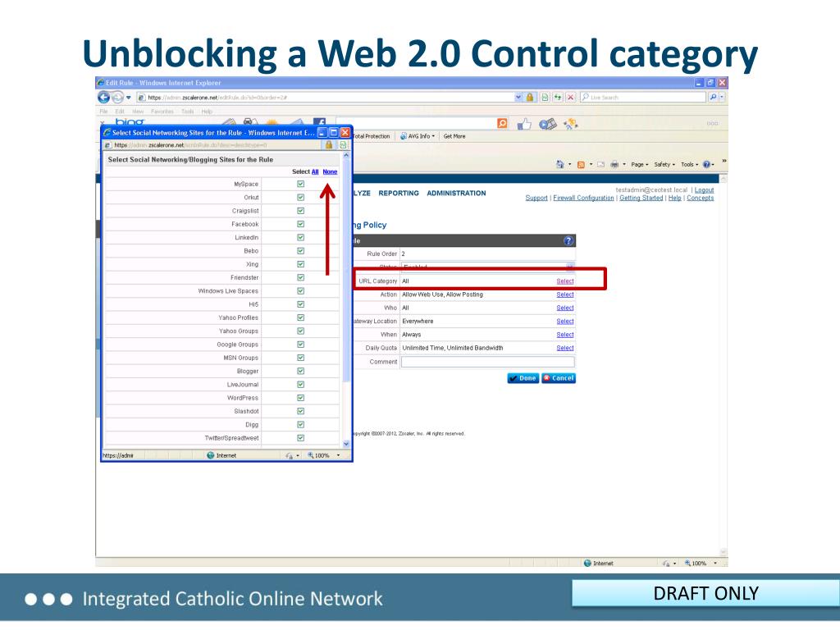This screenshot has height=630, width=840.
Task: Click the Getting Started link
Action: coord(641,199)
